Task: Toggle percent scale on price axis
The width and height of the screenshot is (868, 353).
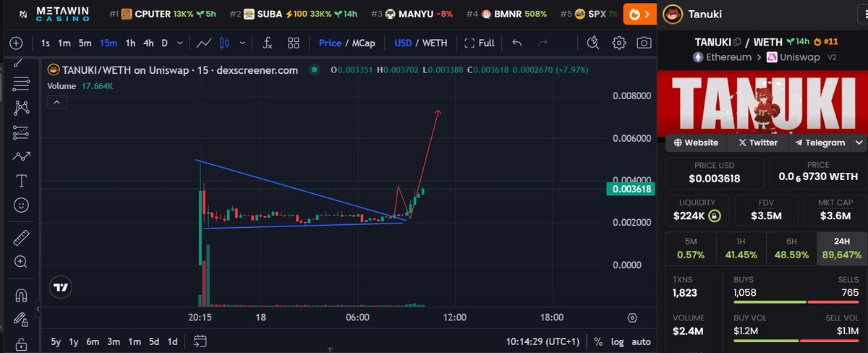Action: point(598,341)
